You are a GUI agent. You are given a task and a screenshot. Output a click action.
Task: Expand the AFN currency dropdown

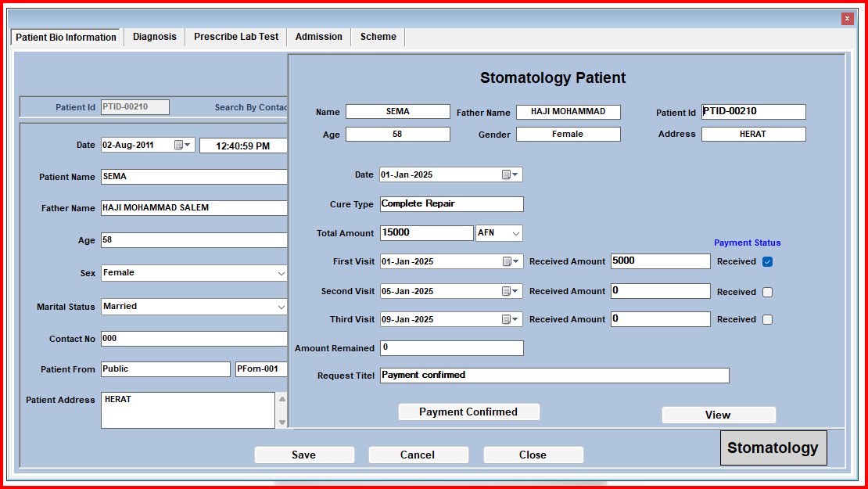pyautogui.click(x=515, y=233)
